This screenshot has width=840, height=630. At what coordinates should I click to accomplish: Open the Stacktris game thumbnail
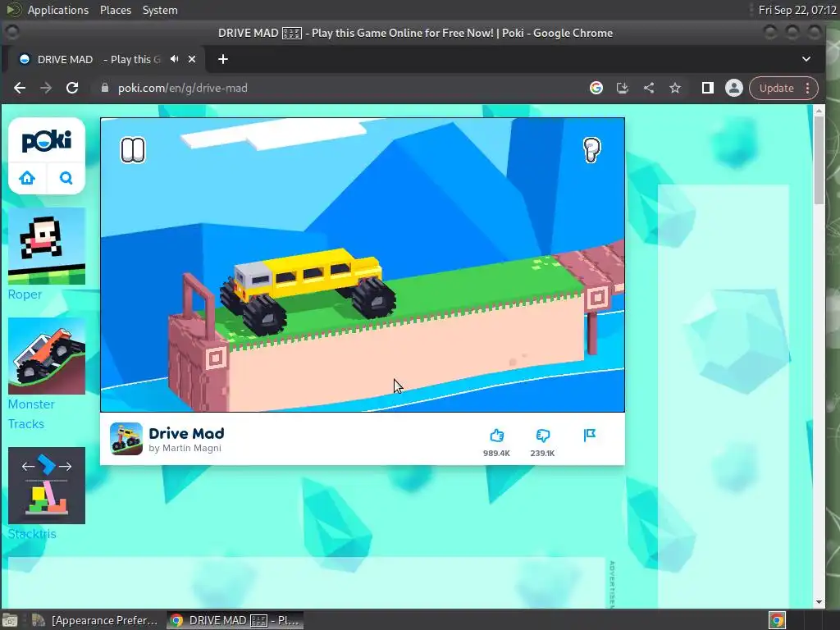(47, 486)
